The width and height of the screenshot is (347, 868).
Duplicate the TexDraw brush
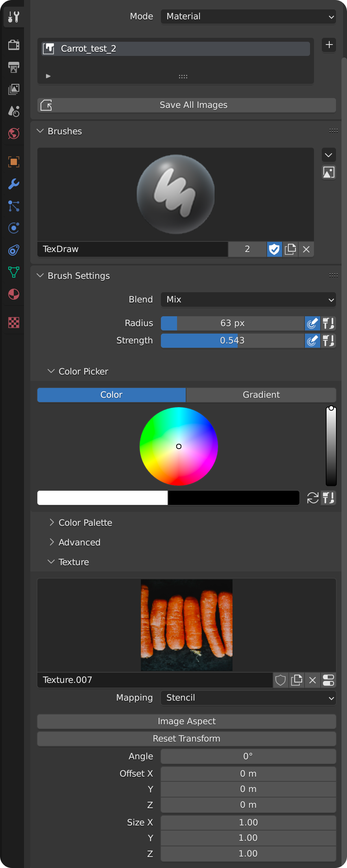[290, 249]
